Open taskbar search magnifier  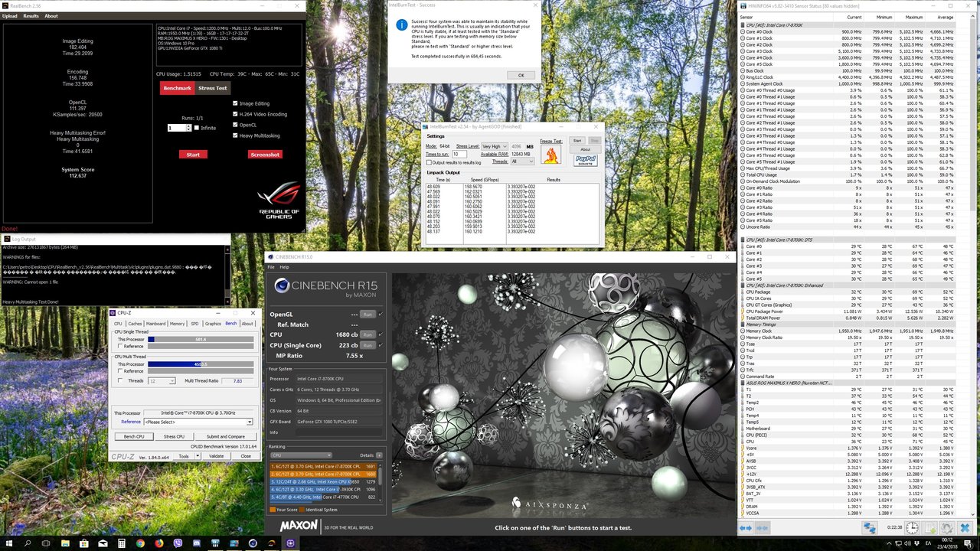(28, 543)
